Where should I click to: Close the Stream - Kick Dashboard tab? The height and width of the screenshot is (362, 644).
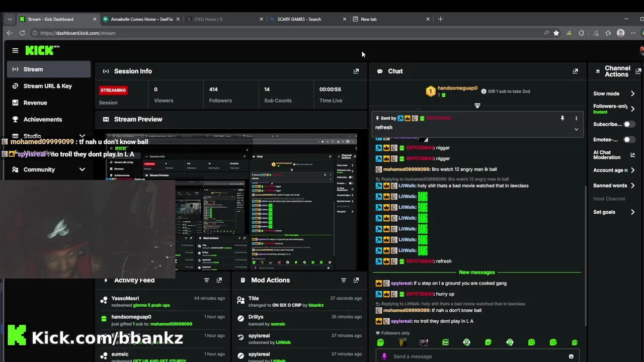click(x=95, y=19)
